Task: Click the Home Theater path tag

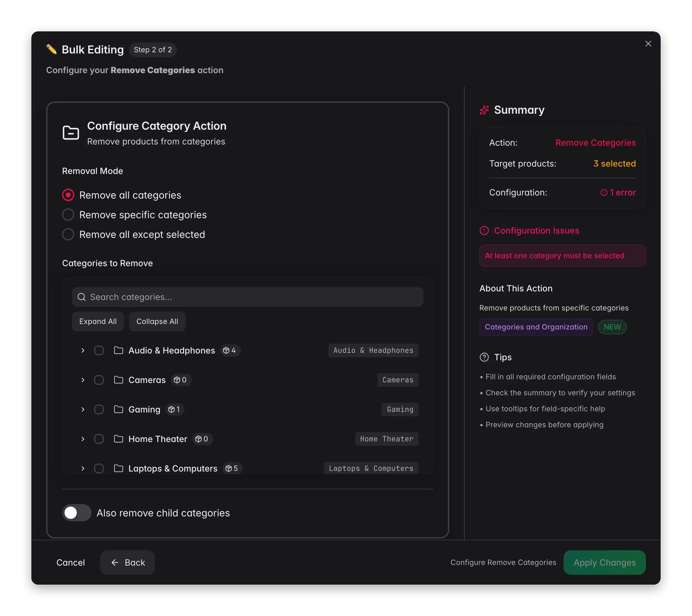Action: pyautogui.click(x=387, y=439)
